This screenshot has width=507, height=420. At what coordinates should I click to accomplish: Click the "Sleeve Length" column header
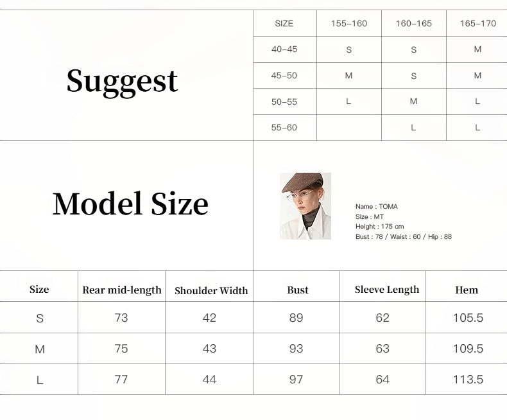(x=387, y=290)
